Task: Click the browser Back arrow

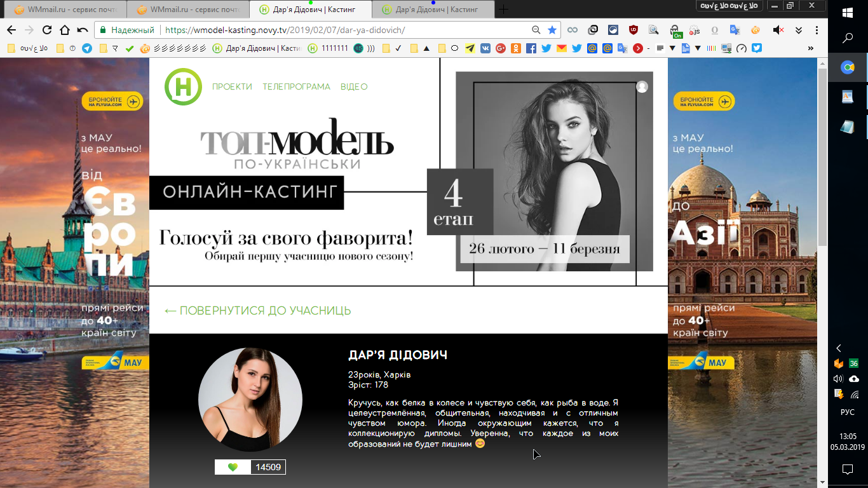Action: coord(11,30)
